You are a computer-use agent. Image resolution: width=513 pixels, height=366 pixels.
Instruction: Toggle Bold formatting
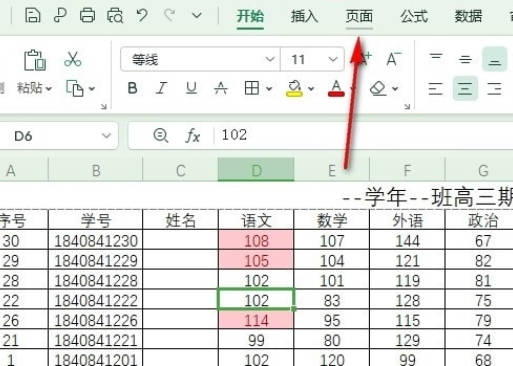point(132,89)
